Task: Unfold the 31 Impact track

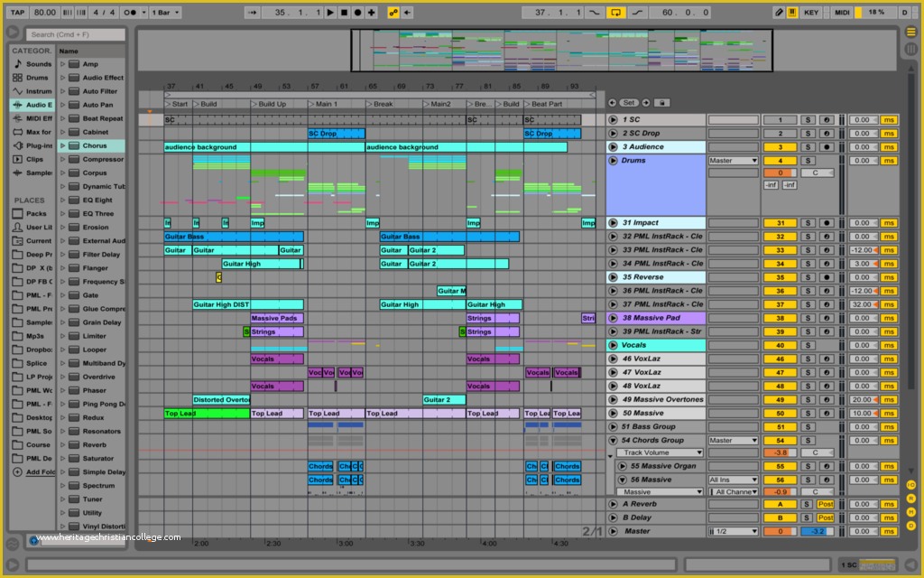Action: [x=613, y=223]
